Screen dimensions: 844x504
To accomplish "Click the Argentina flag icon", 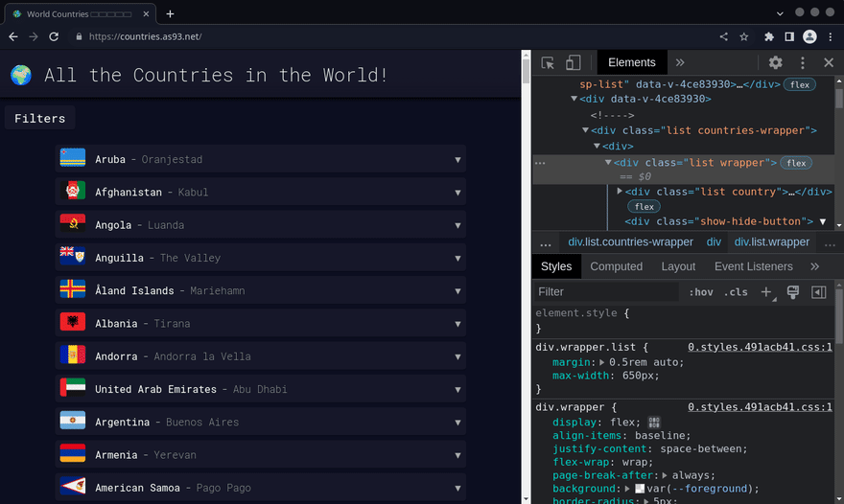I will coord(73,420).
